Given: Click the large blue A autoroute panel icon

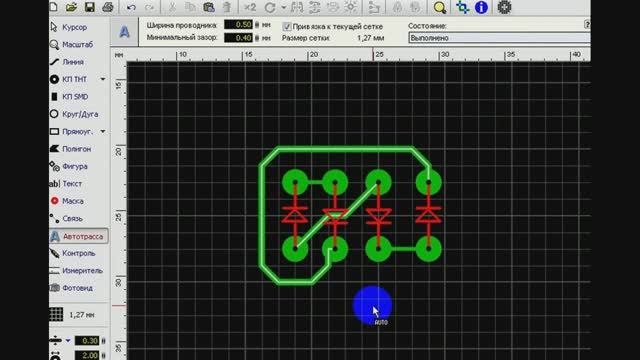Looking at the screenshot, I should pyautogui.click(x=124, y=32).
